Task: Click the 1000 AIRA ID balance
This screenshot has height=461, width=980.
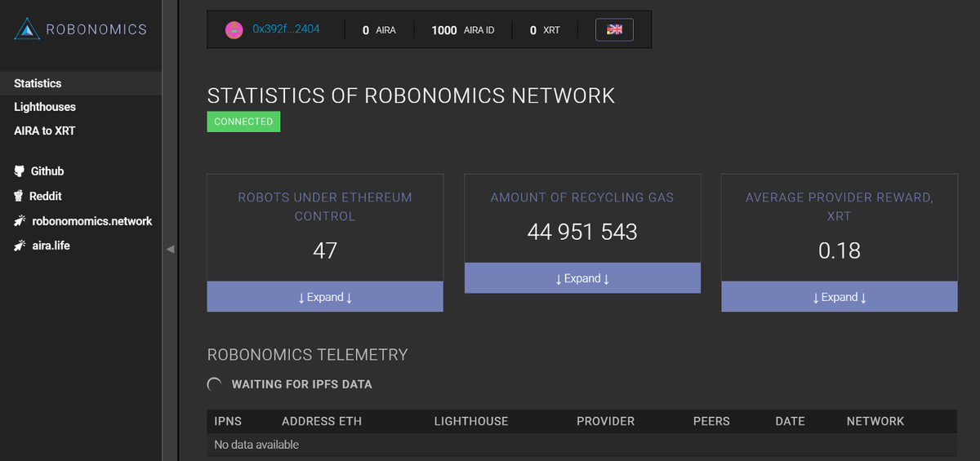Action: [x=463, y=30]
